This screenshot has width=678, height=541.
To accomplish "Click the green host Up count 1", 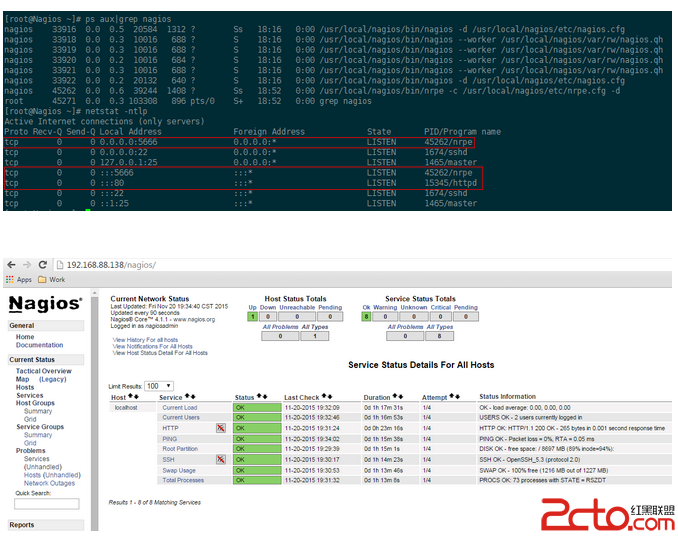I will pos(253,317).
